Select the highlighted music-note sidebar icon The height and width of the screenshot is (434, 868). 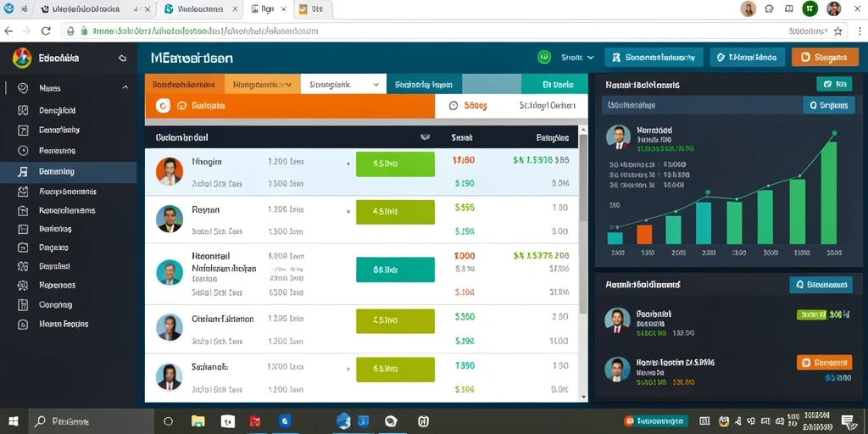pos(23,171)
